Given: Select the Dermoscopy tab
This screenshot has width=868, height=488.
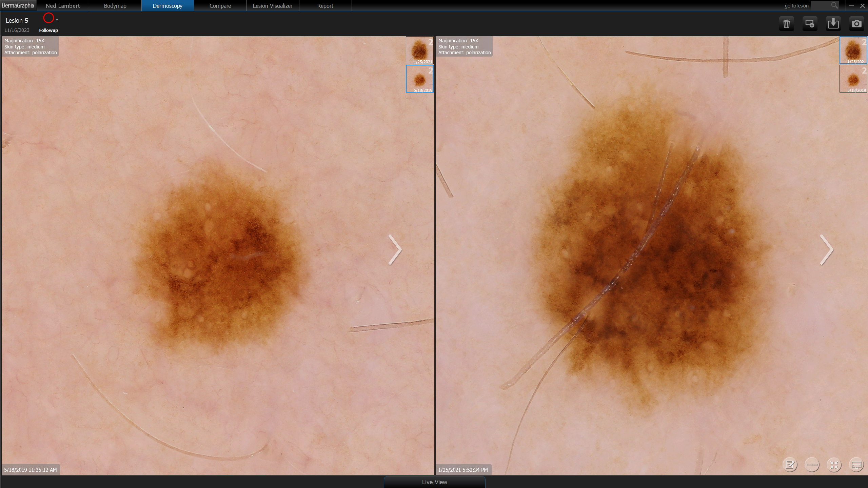Looking at the screenshot, I should point(167,6).
